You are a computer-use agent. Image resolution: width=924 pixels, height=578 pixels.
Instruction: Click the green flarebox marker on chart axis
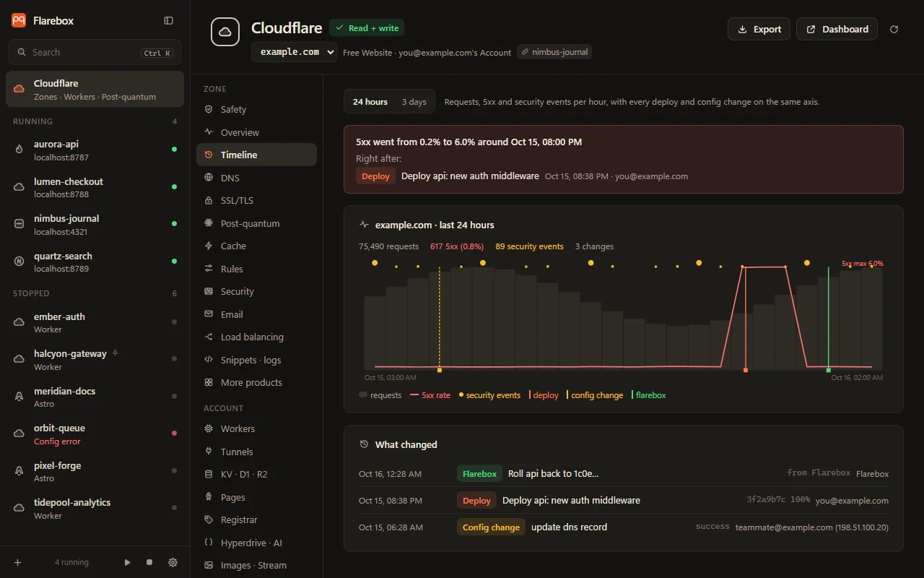(829, 370)
